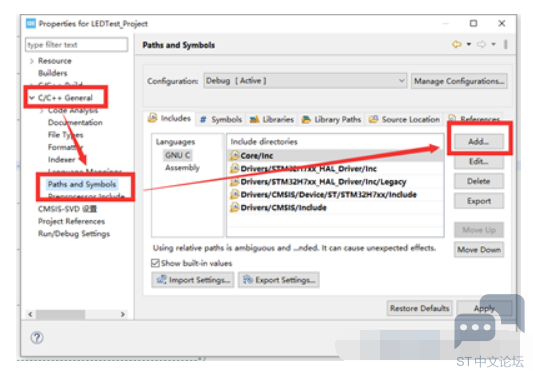Click the Edit... button
Viewport: 533px width, 377px height.
coord(479,161)
